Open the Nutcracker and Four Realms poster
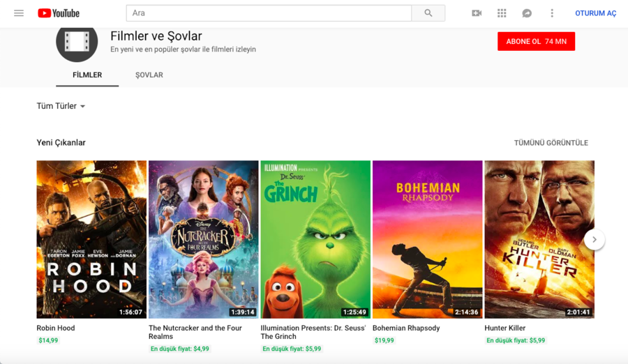 coord(204,239)
